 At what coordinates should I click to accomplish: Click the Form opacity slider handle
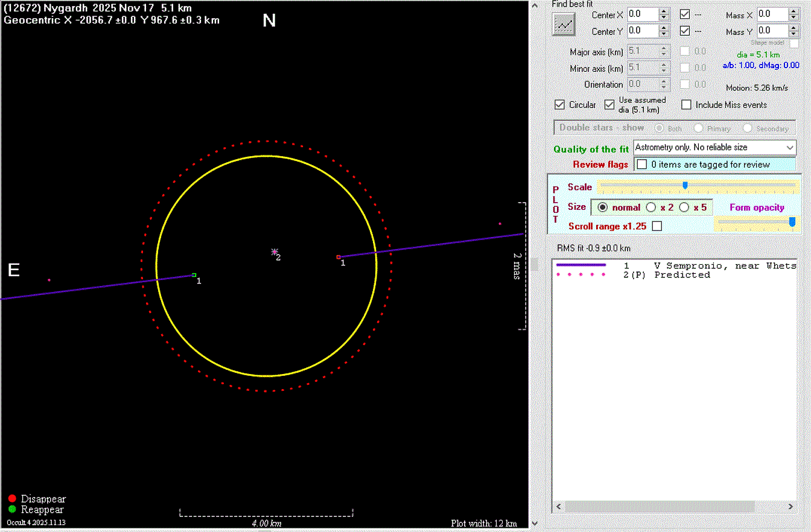(x=792, y=222)
